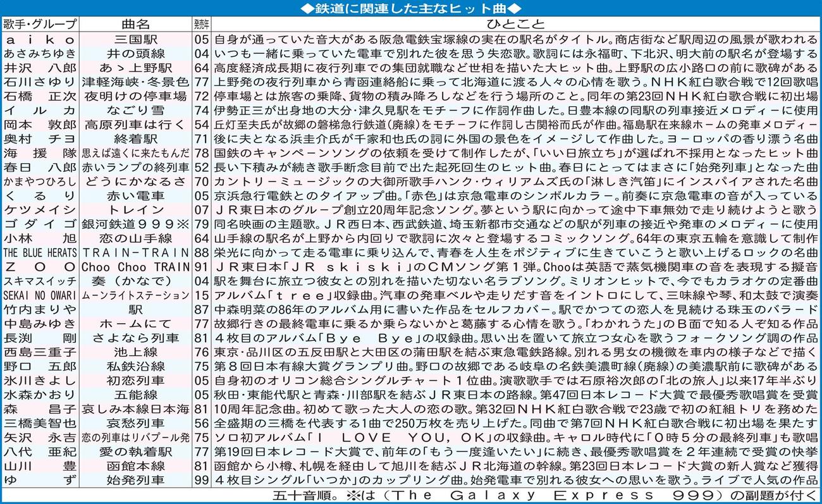Screen dimensions: 822x504
Task: Select song title 赤いランプの終列車
Action: [135, 167]
